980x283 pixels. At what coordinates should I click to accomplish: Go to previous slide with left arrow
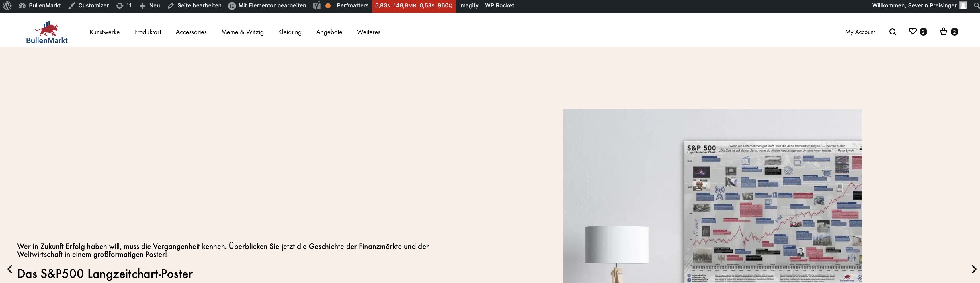pyautogui.click(x=10, y=269)
